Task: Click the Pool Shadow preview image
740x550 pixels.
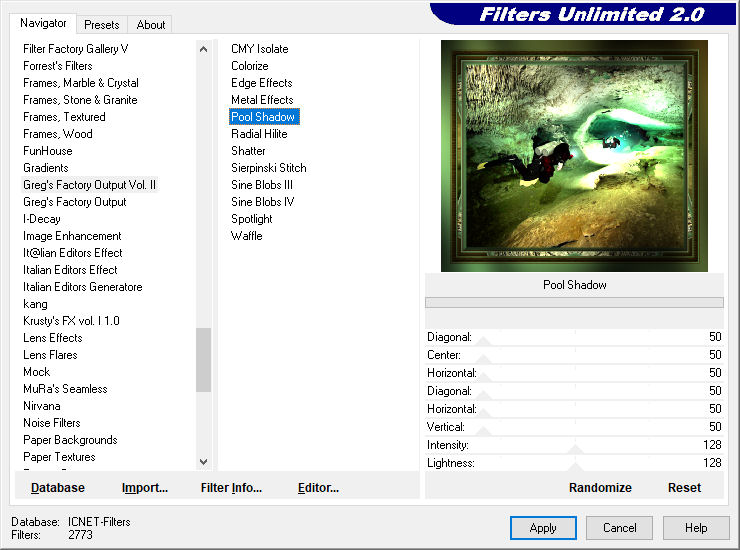Action: pos(574,156)
